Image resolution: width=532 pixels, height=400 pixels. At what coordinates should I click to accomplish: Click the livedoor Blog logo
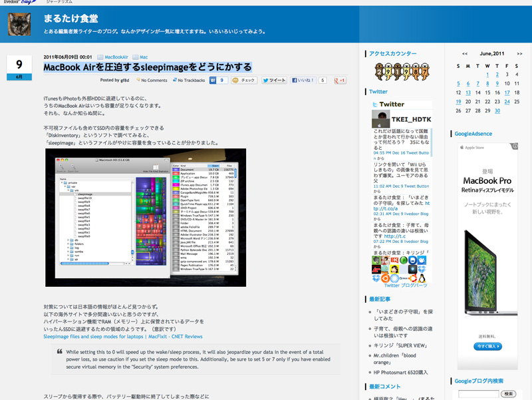point(20,2)
